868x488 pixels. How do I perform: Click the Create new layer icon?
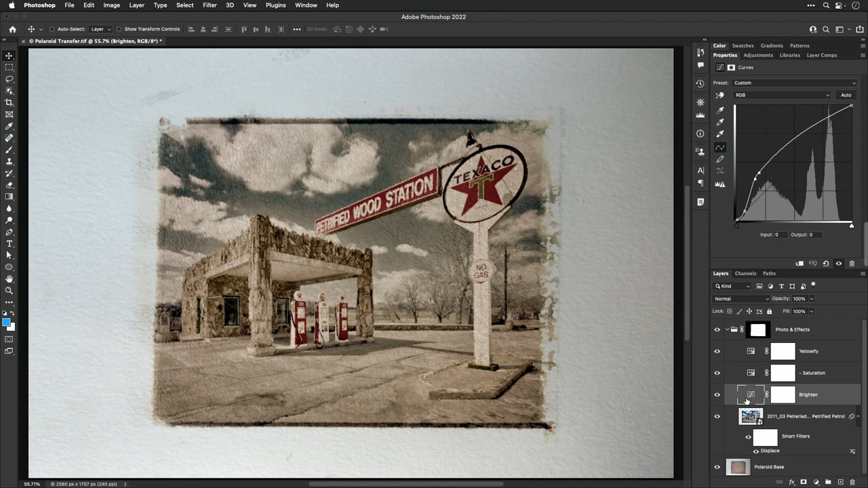(x=840, y=482)
